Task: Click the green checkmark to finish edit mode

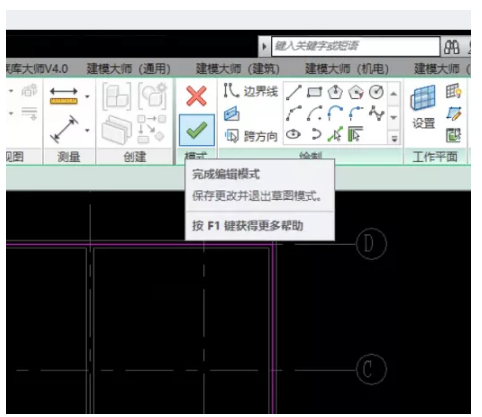Action: (x=197, y=130)
